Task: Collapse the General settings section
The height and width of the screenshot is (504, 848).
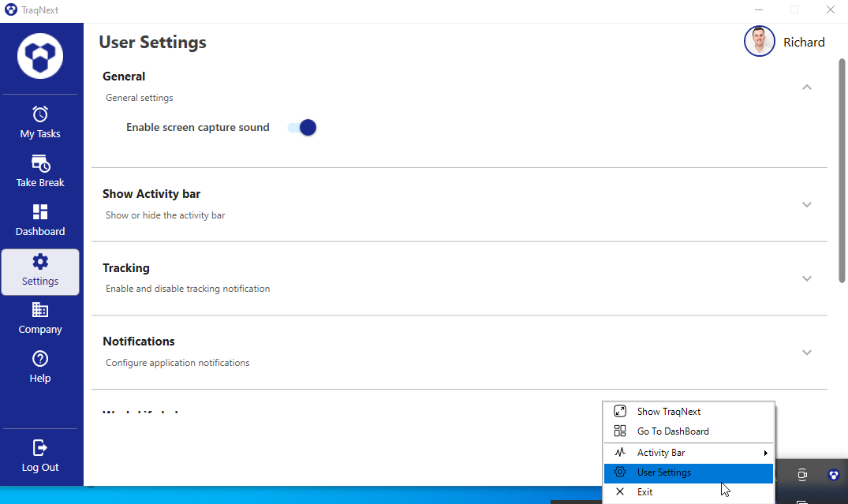Action: click(806, 87)
